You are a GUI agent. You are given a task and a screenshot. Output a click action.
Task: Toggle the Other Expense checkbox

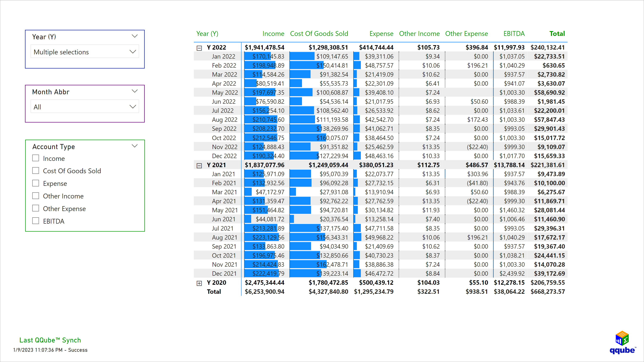point(35,208)
